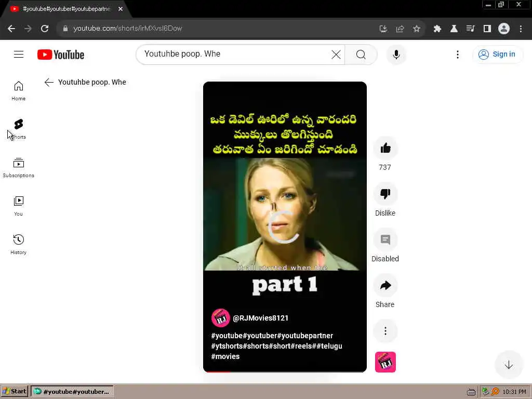
Task: Bookmark this tab with the star
Action: click(x=417, y=29)
